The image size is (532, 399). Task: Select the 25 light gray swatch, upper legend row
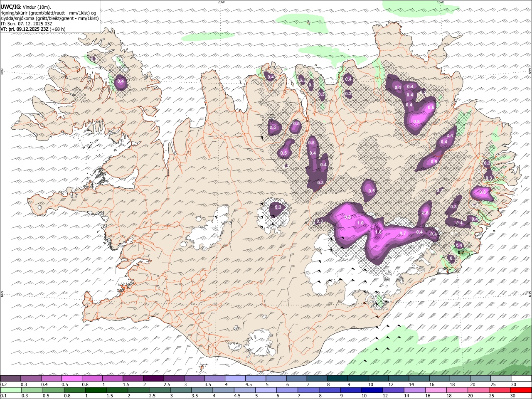tap(500, 379)
